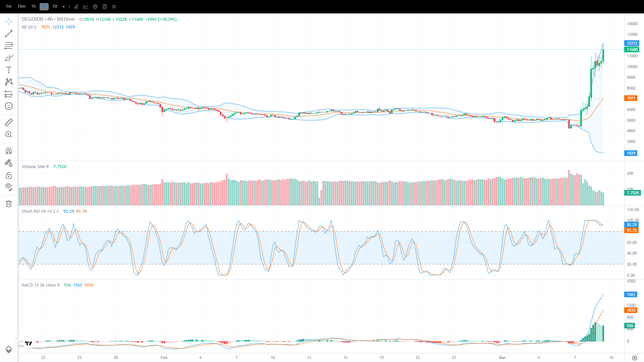Open the chart style selector
644x362 pixels.
[x=86, y=6]
